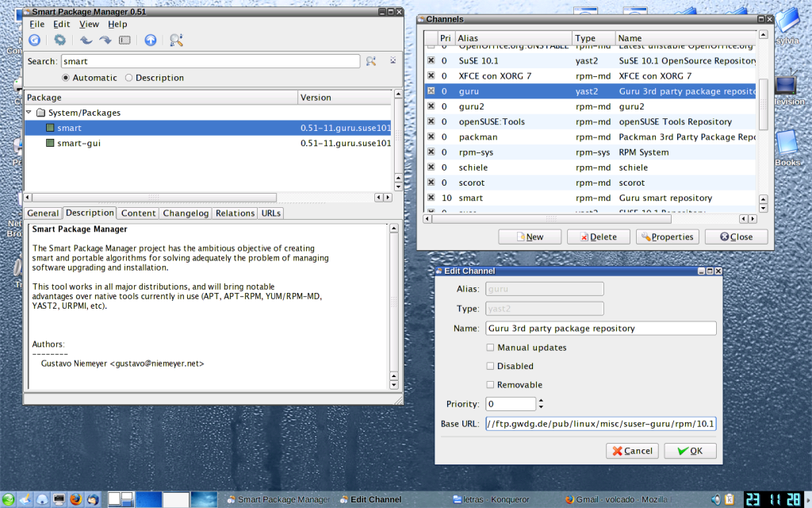
Task: Click OK in Edit Channel dialog
Action: tap(691, 451)
